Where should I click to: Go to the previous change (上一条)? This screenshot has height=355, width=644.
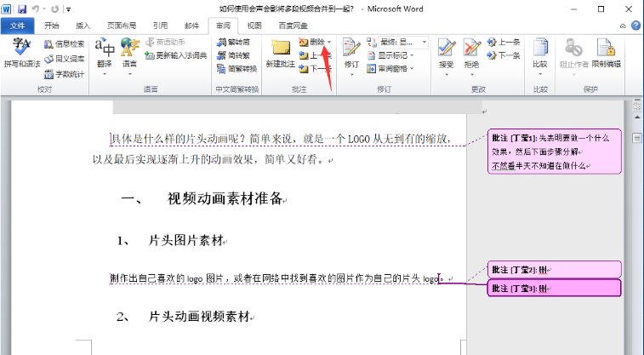504,42
